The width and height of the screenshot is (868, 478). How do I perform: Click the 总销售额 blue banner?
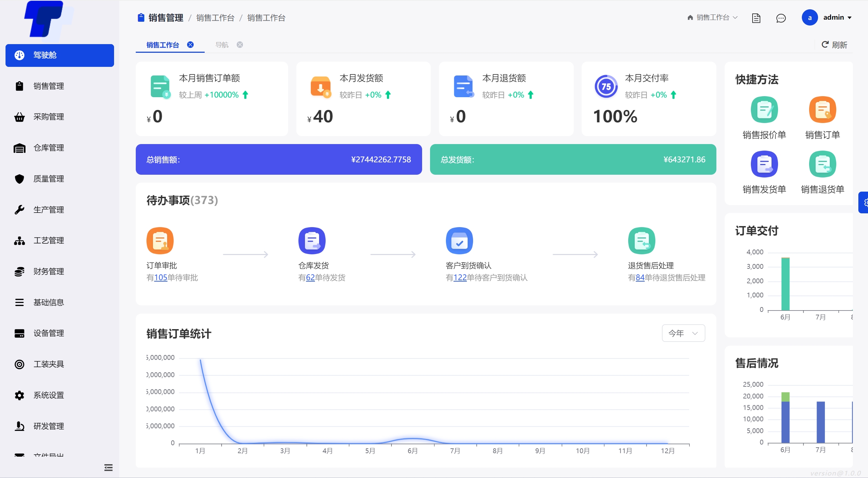click(x=279, y=160)
